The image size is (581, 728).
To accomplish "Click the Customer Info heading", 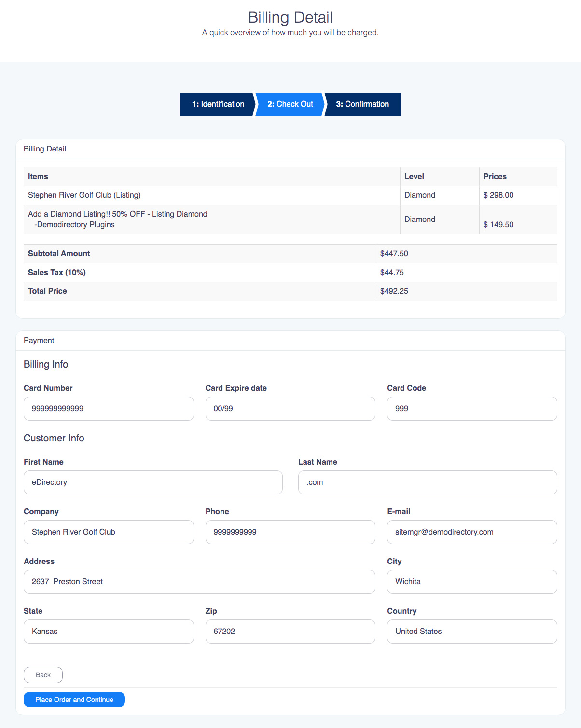I will point(54,439).
